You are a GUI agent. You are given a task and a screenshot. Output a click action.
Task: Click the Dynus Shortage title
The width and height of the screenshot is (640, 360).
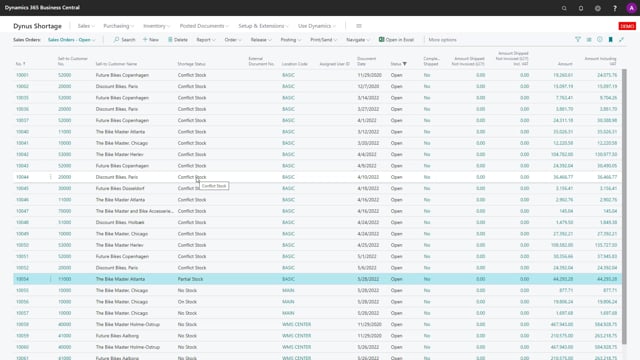pos(37,26)
